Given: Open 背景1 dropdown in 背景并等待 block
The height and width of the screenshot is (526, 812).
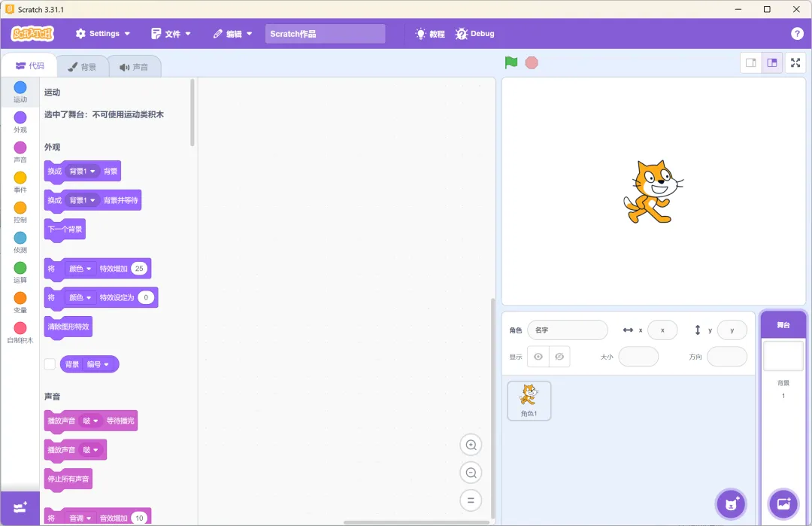Looking at the screenshot, I should click(x=83, y=200).
